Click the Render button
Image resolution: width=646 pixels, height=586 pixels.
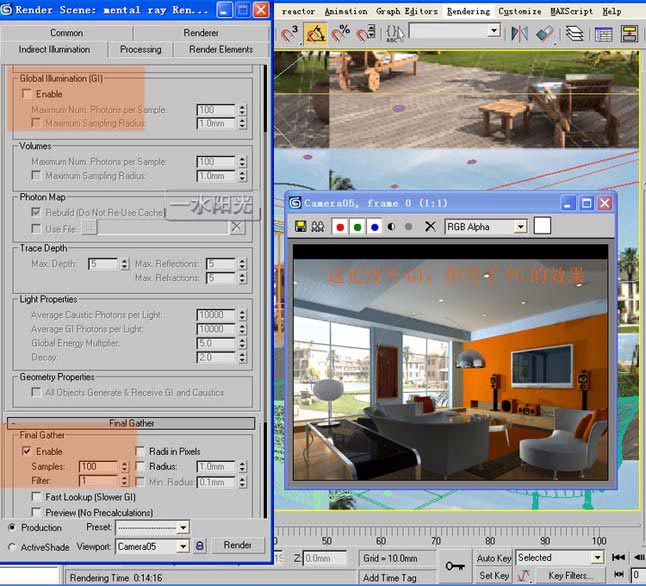click(238, 545)
